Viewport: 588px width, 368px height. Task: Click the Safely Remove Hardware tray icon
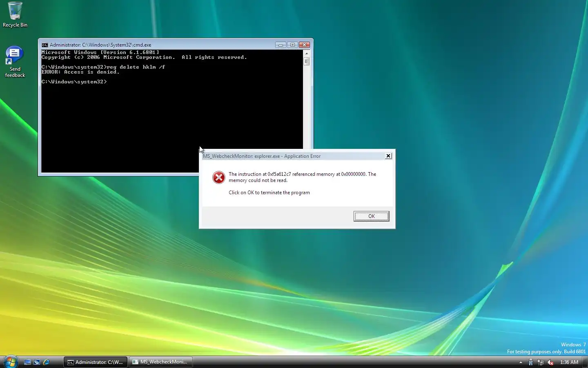531,362
